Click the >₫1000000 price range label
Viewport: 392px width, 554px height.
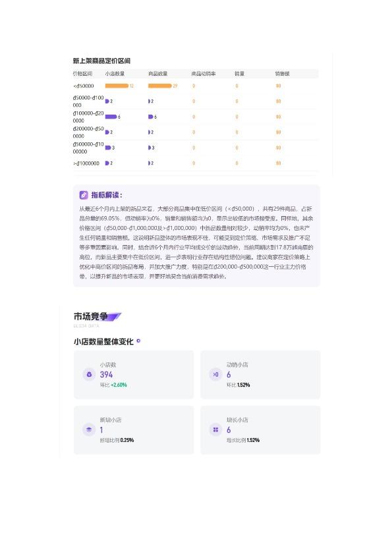tap(86, 163)
